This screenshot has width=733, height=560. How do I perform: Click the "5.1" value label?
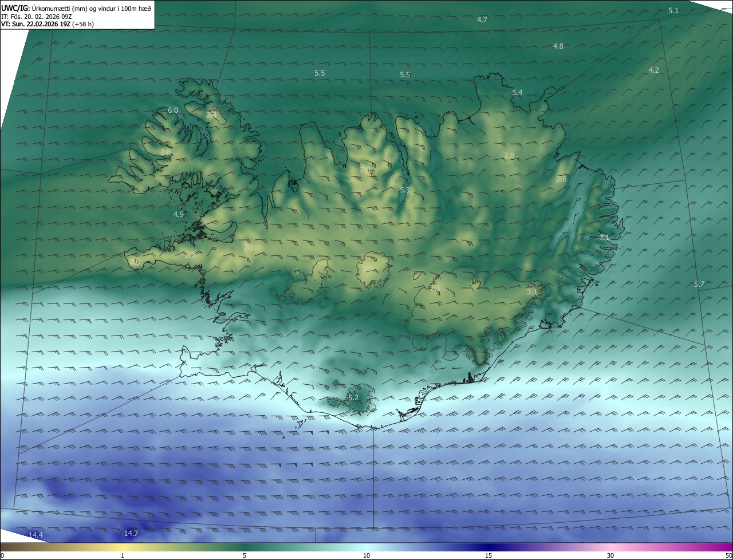673,11
